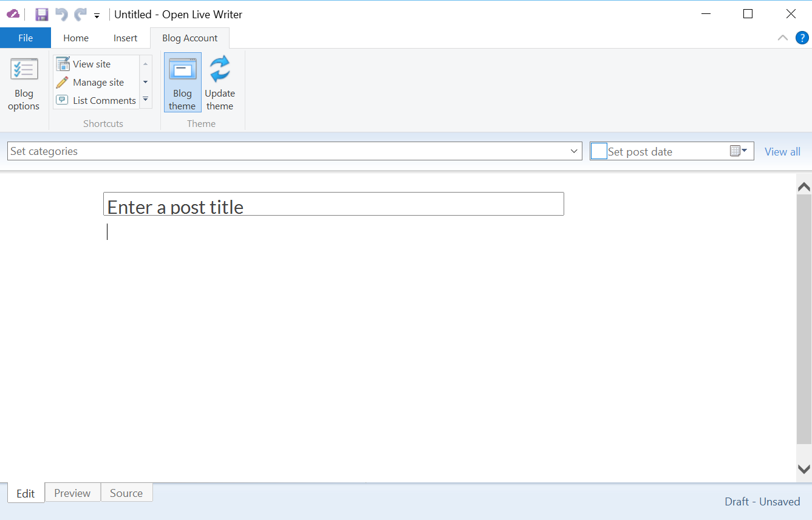Open the post date calendar picker
Screen dimensions: 812x520
point(739,151)
